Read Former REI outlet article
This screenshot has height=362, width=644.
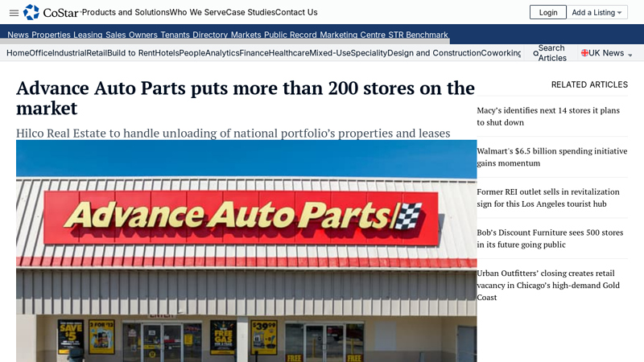(x=548, y=197)
